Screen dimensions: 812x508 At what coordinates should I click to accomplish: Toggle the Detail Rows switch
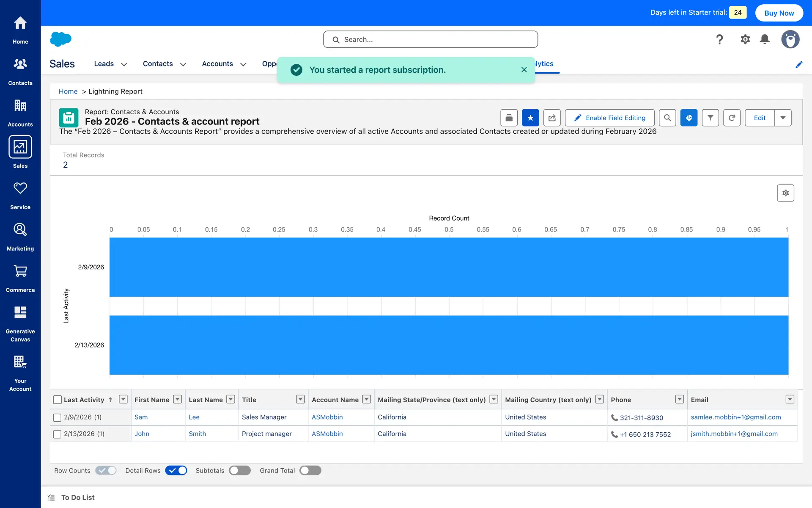coord(176,470)
